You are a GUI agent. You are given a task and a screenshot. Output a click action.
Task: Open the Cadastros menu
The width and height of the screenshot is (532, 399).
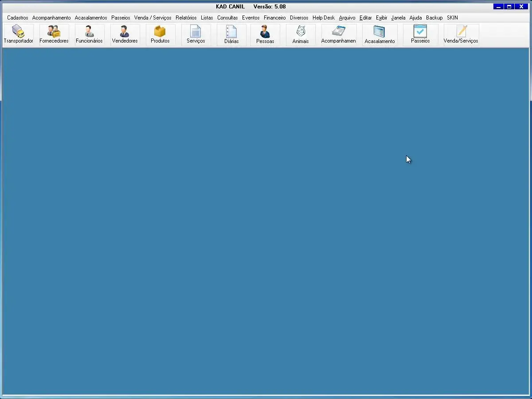click(18, 18)
